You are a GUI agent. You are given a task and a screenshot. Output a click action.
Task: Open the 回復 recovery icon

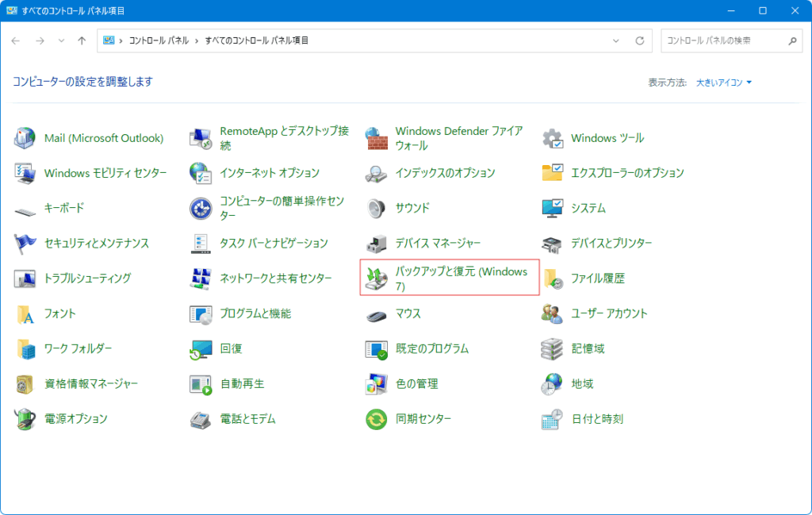coord(201,348)
